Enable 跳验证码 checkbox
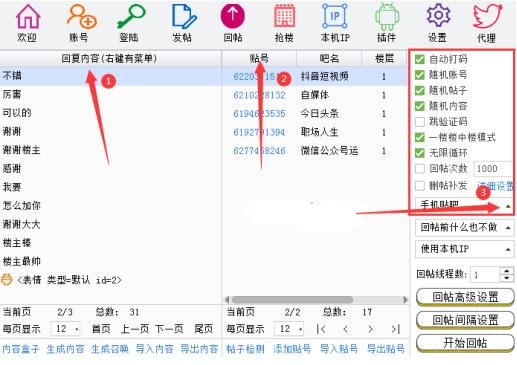Image resolution: width=517 pixels, height=365 pixels. [x=420, y=122]
